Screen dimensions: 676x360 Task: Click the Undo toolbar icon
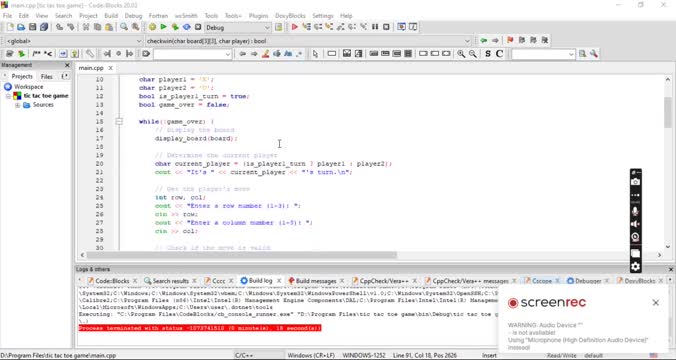[59, 27]
